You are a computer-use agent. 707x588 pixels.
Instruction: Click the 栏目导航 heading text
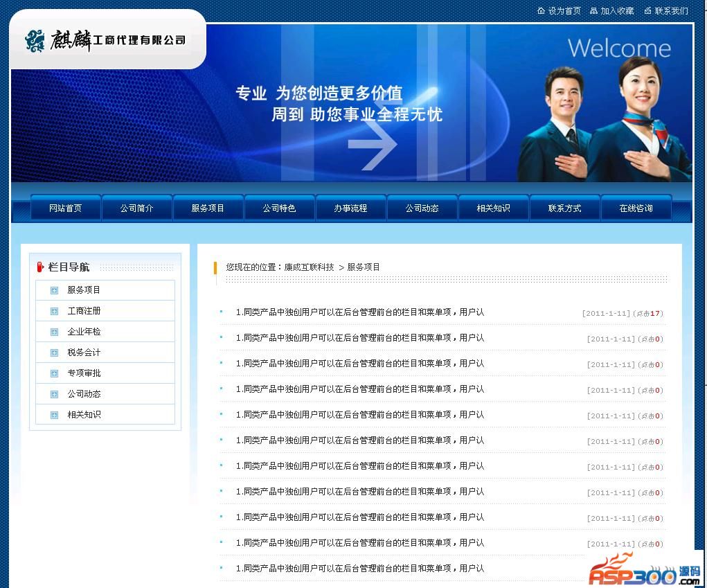click(x=69, y=267)
